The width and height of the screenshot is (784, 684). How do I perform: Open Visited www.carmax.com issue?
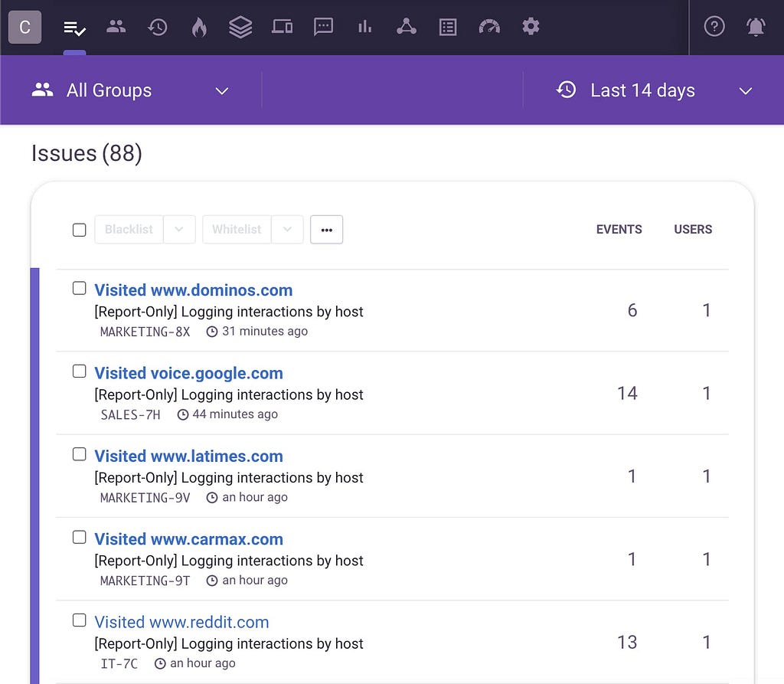pos(188,539)
